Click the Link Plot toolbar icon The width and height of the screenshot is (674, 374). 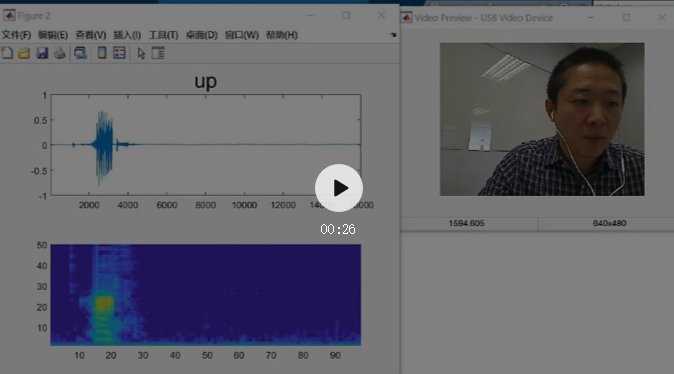(x=80, y=53)
